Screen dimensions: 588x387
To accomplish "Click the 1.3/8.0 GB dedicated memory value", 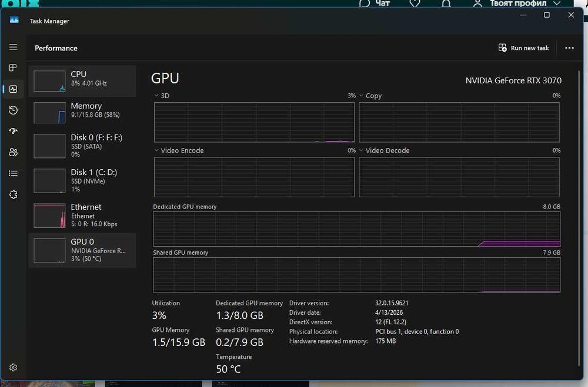I will point(240,315).
